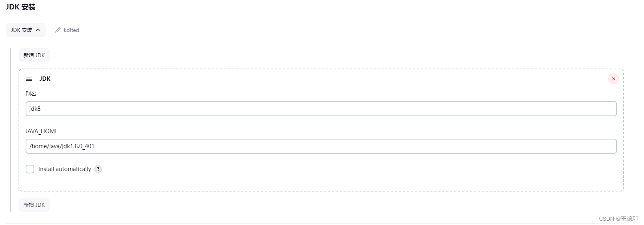The image size is (644, 225).
Task: Open the Install automatically help question mark
Action: [98, 169]
